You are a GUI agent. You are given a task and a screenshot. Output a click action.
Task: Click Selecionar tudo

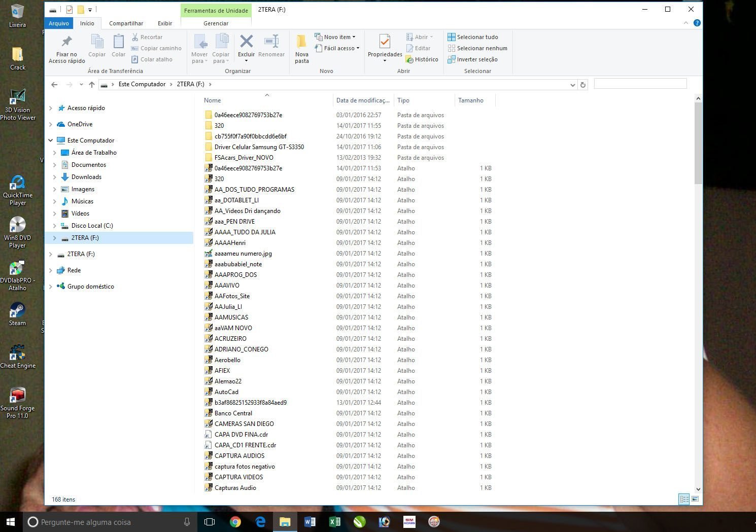point(473,37)
